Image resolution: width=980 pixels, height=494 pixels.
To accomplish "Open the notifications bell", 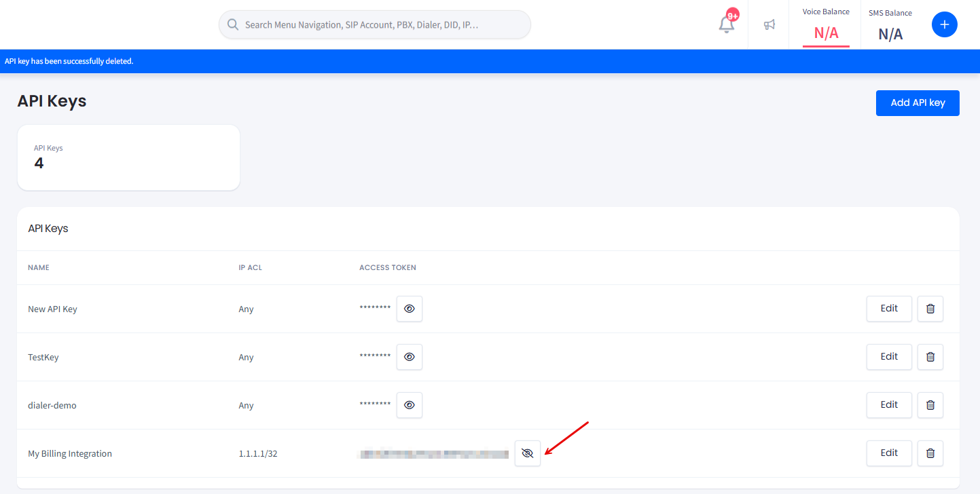I will (x=727, y=24).
